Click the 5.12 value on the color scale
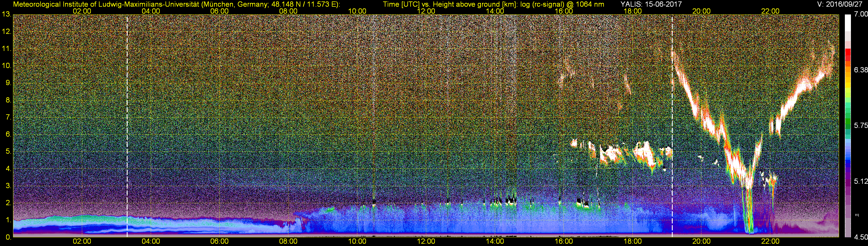 [x=861, y=181]
